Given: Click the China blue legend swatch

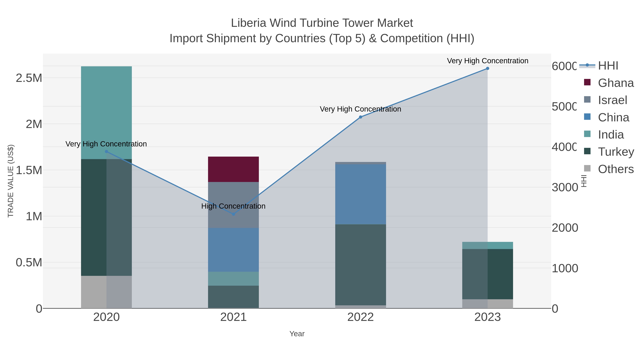Looking at the screenshot, I should pos(587,117).
